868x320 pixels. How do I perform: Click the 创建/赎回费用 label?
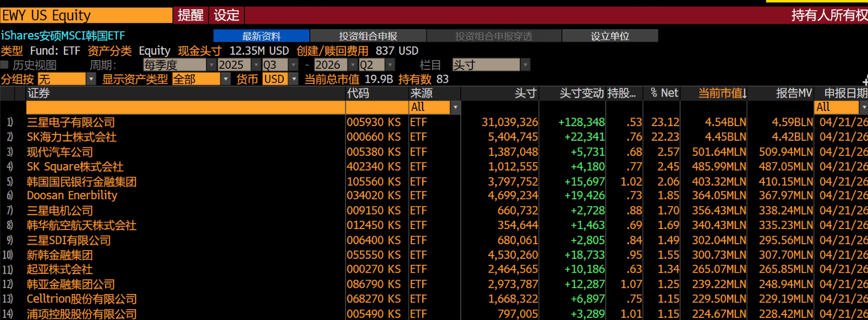tap(332, 51)
